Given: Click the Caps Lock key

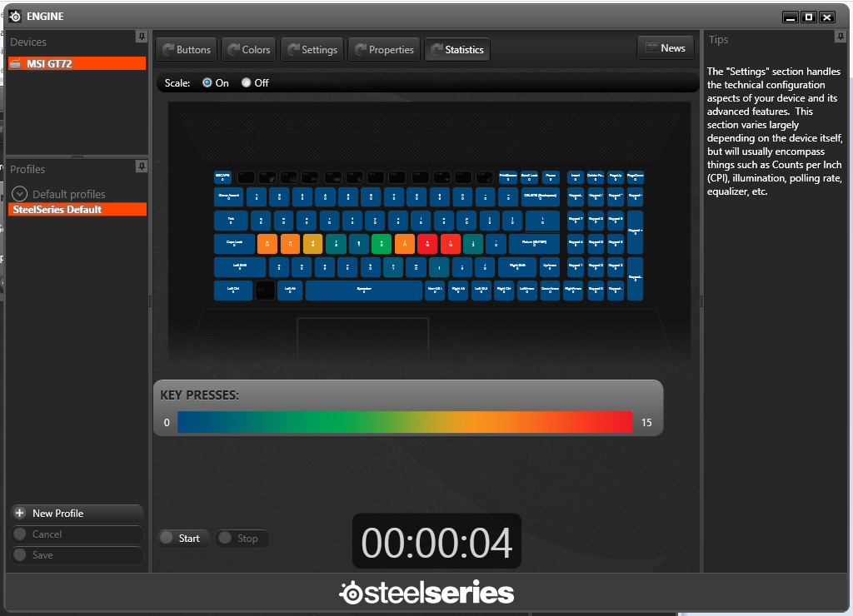Looking at the screenshot, I should (234, 244).
